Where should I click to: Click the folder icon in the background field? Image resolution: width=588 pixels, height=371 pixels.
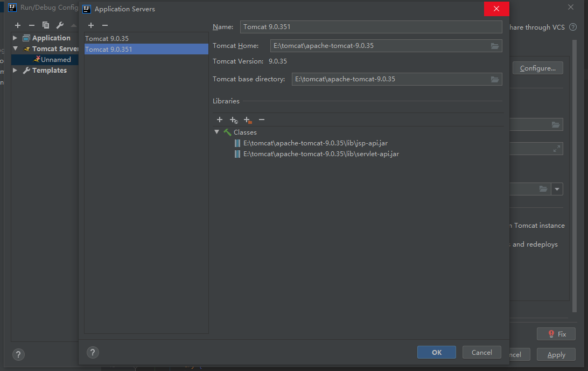(x=555, y=124)
